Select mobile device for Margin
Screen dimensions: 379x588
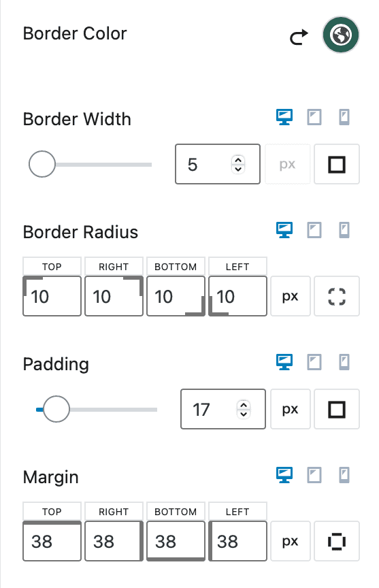point(344,475)
